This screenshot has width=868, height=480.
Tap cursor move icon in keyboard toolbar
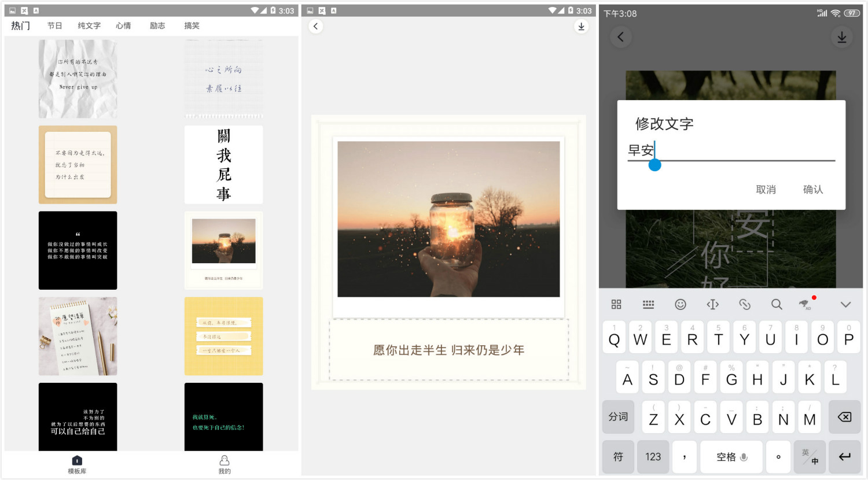pyautogui.click(x=712, y=304)
